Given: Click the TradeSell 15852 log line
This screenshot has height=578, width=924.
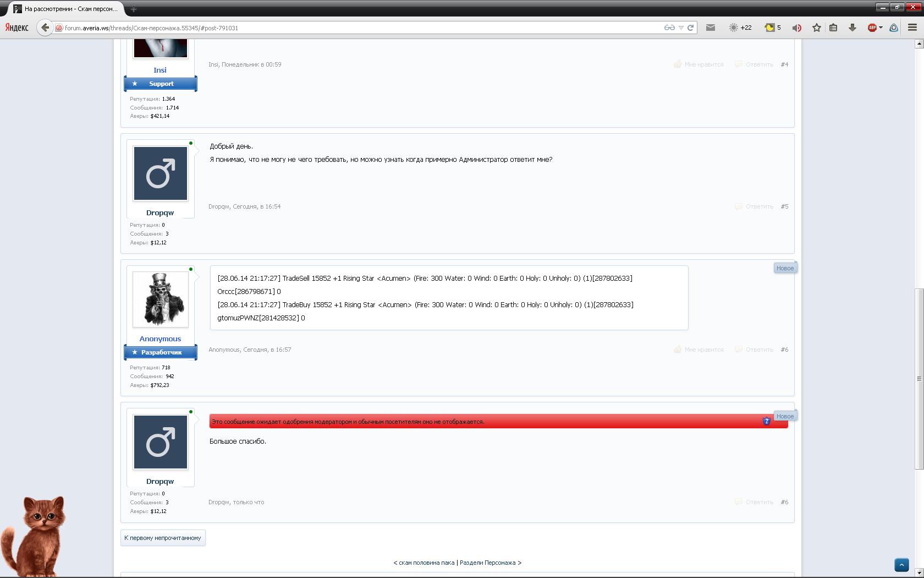Looking at the screenshot, I should (425, 279).
